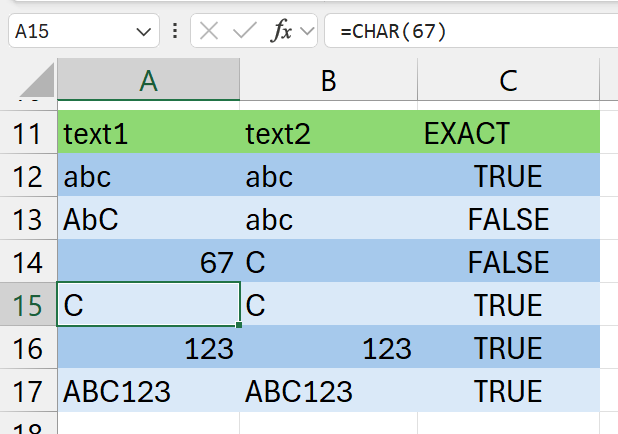Select row 17 header
The width and height of the screenshot is (618, 434).
(x=28, y=391)
